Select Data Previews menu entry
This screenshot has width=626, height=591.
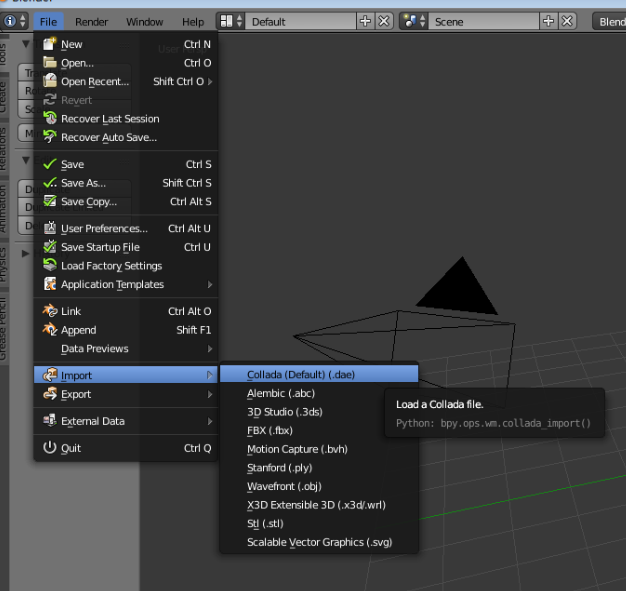(x=126, y=349)
